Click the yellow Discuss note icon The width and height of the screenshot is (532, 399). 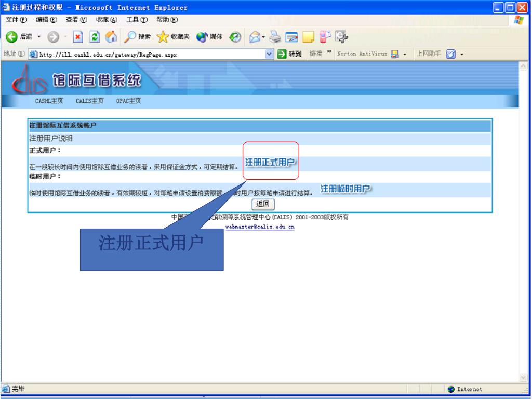pos(308,37)
